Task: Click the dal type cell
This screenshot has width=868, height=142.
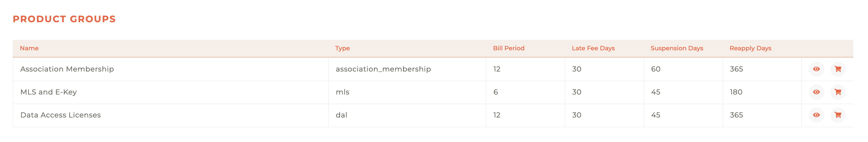Action: click(x=407, y=115)
